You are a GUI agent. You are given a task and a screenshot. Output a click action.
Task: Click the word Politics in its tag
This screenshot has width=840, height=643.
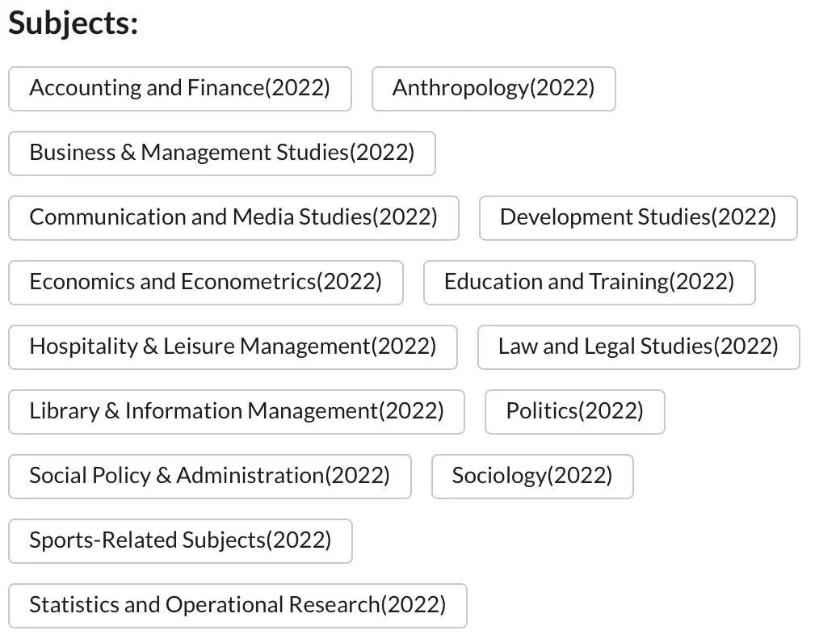coord(541,411)
